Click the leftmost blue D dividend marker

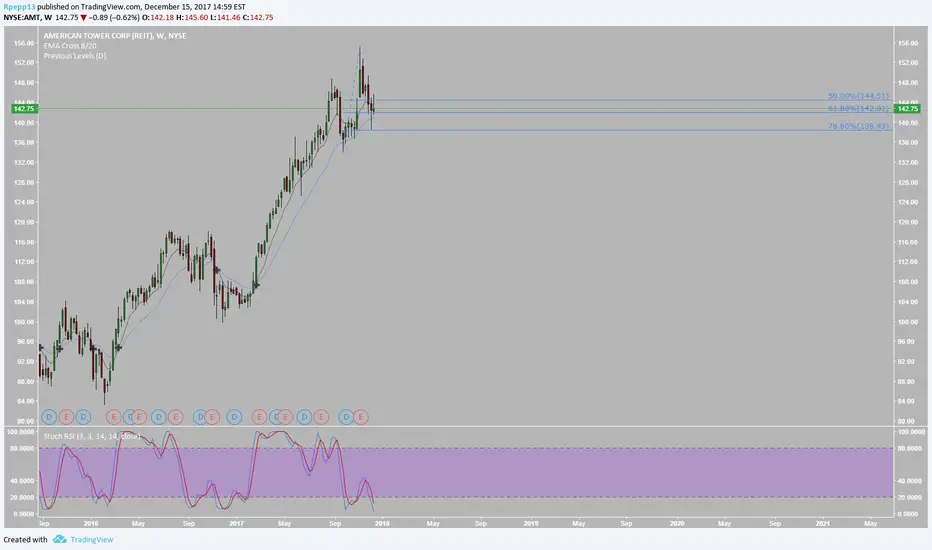pyautogui.click(x=49, y=417)
